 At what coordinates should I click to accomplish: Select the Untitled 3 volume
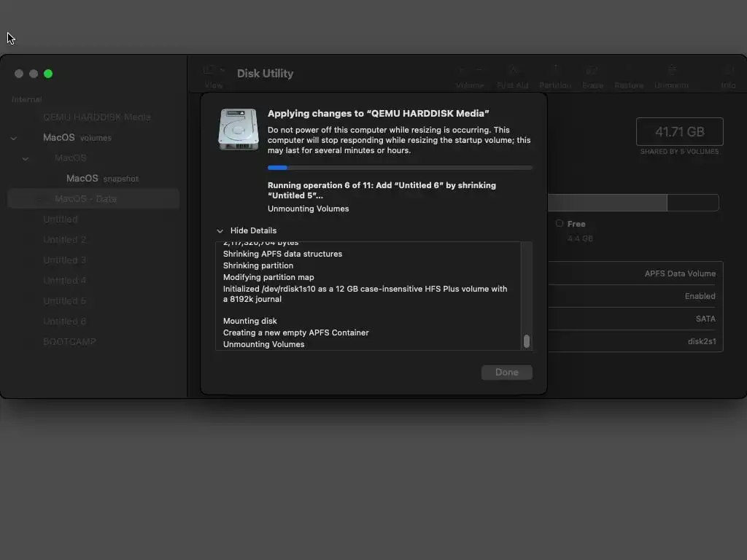[x=93, y=260]
